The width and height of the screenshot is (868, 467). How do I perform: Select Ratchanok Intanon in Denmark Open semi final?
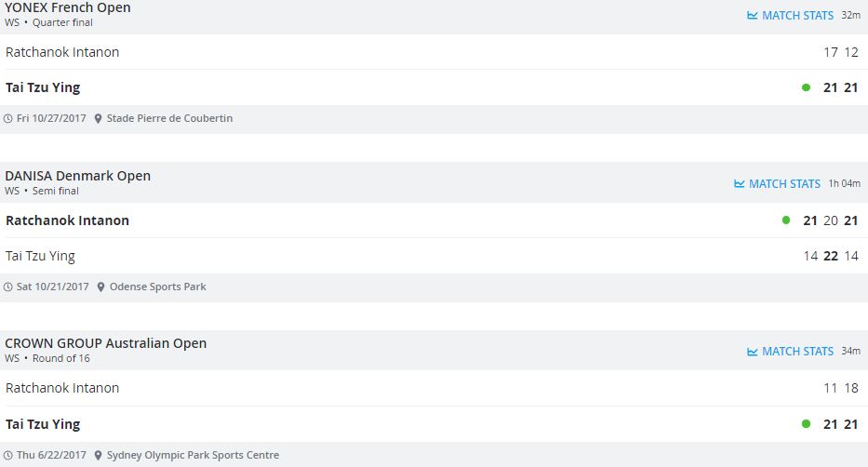click(67, 220)
